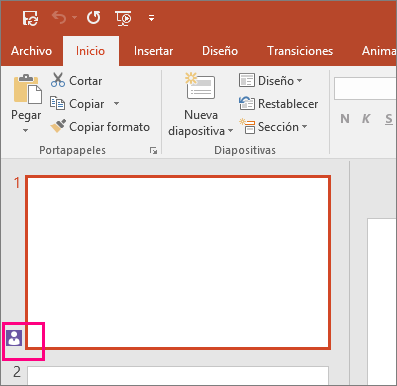Expand the Nueva diapositiva dropdown arrow

(230, 131)
